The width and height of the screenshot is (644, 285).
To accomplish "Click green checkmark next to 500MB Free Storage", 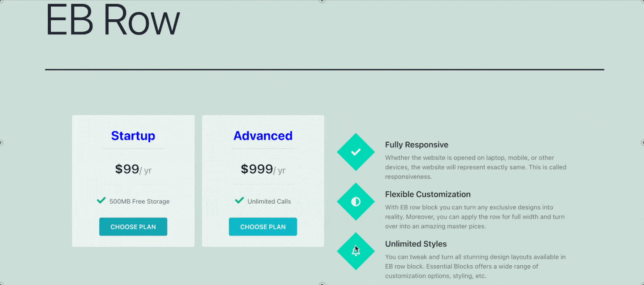I will pyautogui.click(x=101, y=200).
